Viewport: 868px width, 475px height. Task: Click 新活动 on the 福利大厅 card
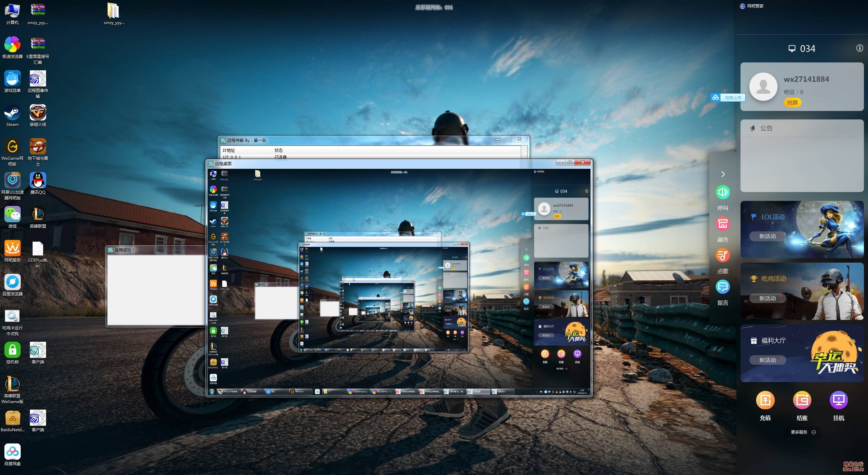click(x=768, y=360)
